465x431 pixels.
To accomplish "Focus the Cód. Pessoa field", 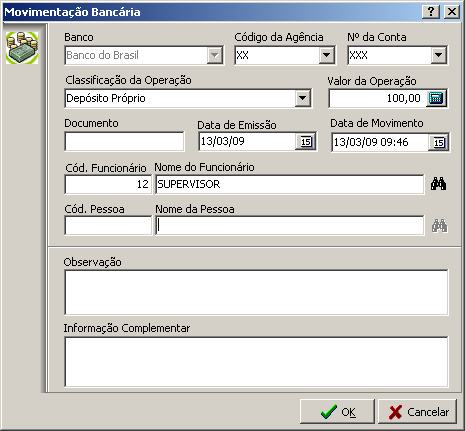I will point(108,226).
